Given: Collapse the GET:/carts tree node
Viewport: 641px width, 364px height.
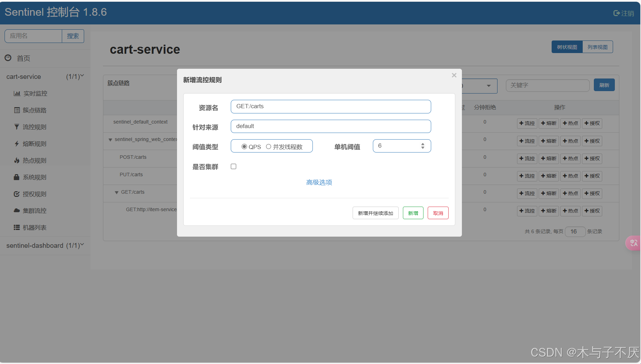Looking at the screenshot, I should pos(117,192).
